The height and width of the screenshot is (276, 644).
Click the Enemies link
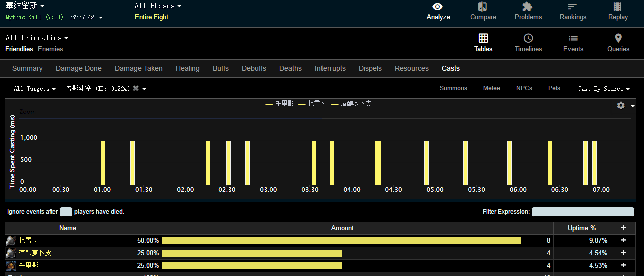50,49
